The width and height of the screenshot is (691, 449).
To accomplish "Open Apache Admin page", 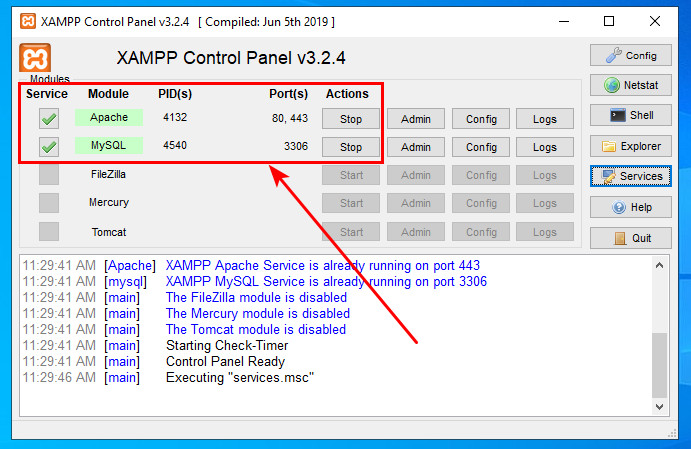I will (416, 119).
